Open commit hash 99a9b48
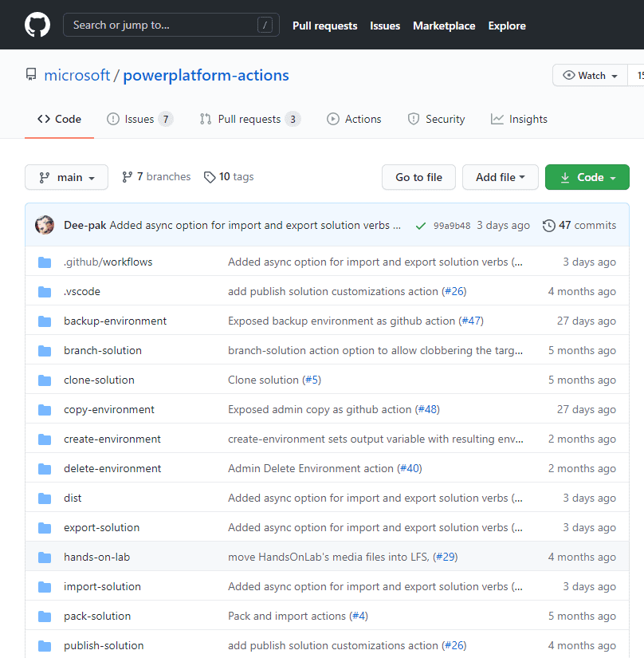This screenshot has width=644, height=658. pos(452,226)
